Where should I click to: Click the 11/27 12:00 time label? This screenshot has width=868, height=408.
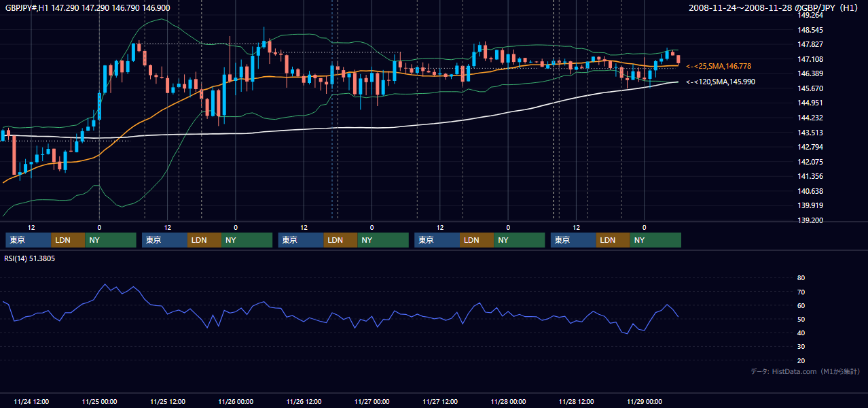(x=439, y=401)
